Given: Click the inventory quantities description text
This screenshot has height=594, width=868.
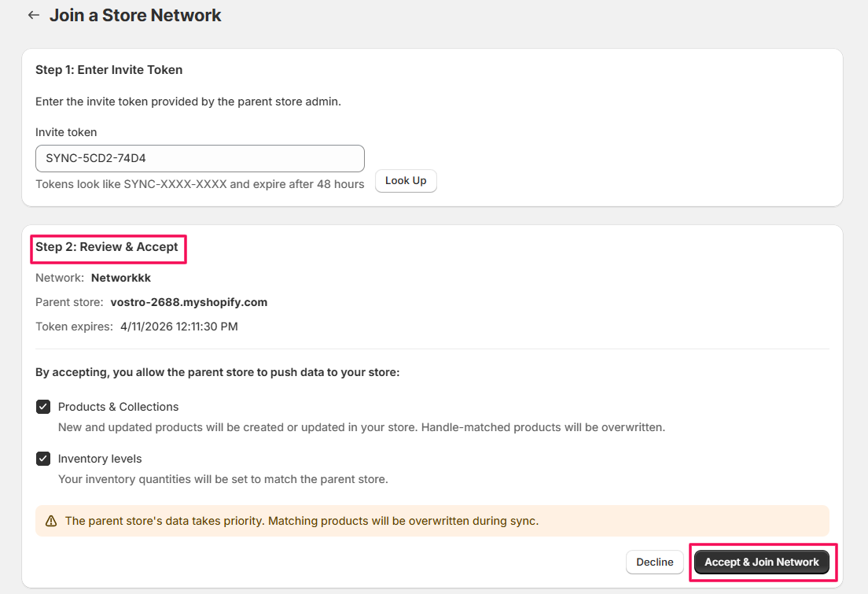Looking at the screenshot, I should point(223,479).
